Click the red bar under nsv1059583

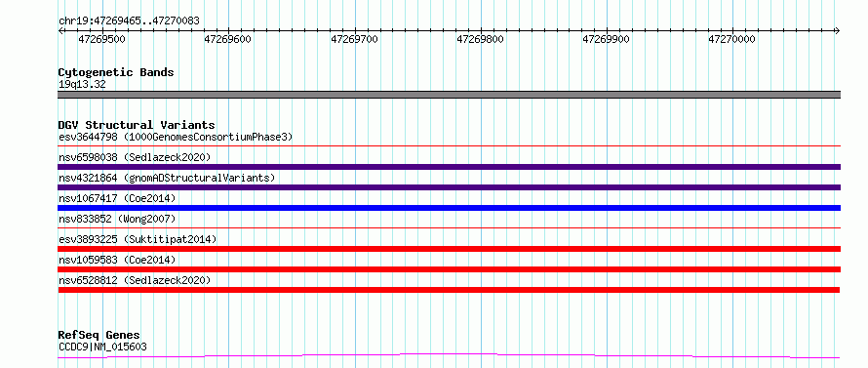pyautogui.click(x=449, y=269)
